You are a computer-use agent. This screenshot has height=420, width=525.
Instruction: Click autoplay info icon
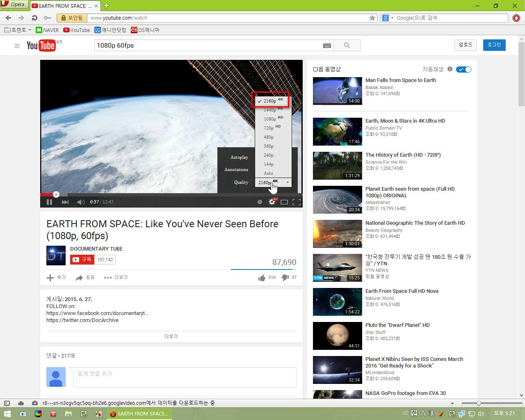click(x=450, y=69)
